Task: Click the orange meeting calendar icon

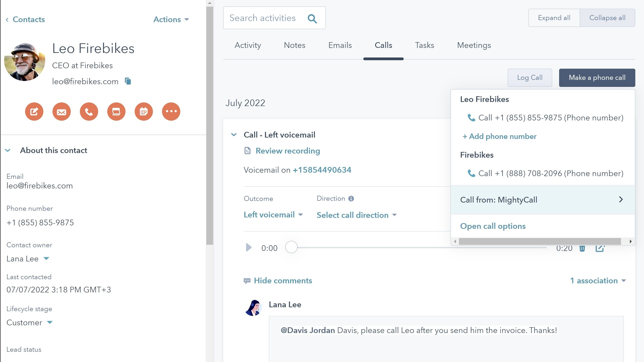Action: pyautogui.click(x=144, y=111)
